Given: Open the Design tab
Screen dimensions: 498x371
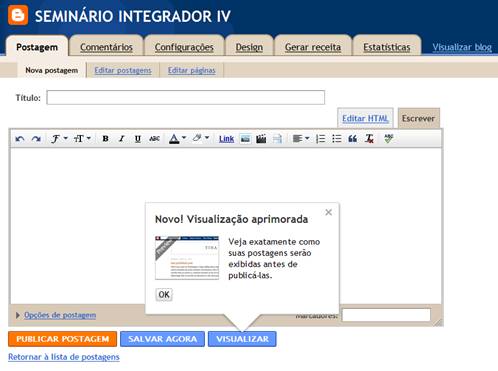Looking at the screenshot, I should 249,47.
